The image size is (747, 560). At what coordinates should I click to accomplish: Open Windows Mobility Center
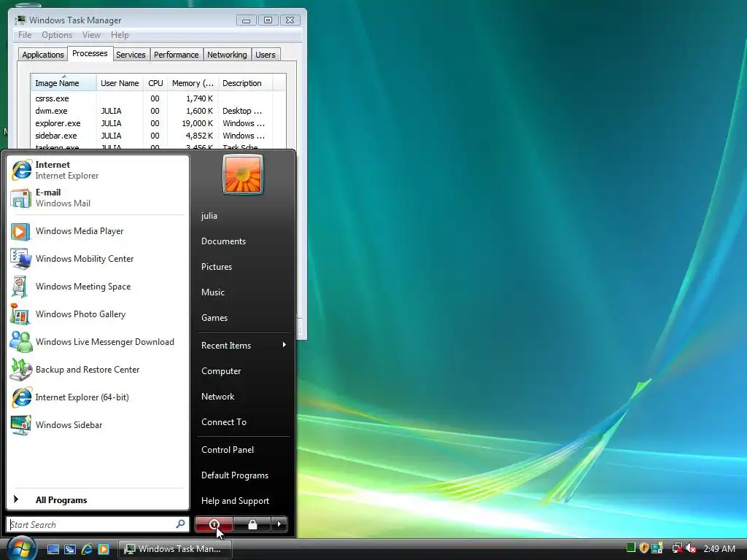(98, 259)
